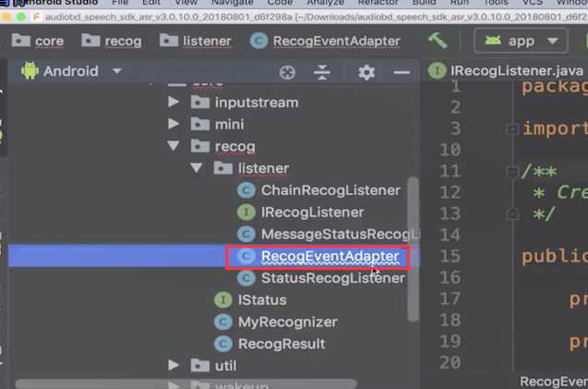Click line number 15 in editor gutter
The width and height of the screenshot is (588, 389).
point(450,257)
